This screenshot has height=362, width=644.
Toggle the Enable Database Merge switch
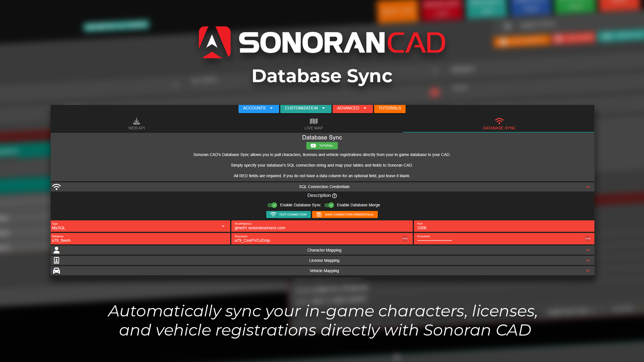coord(329,205)
